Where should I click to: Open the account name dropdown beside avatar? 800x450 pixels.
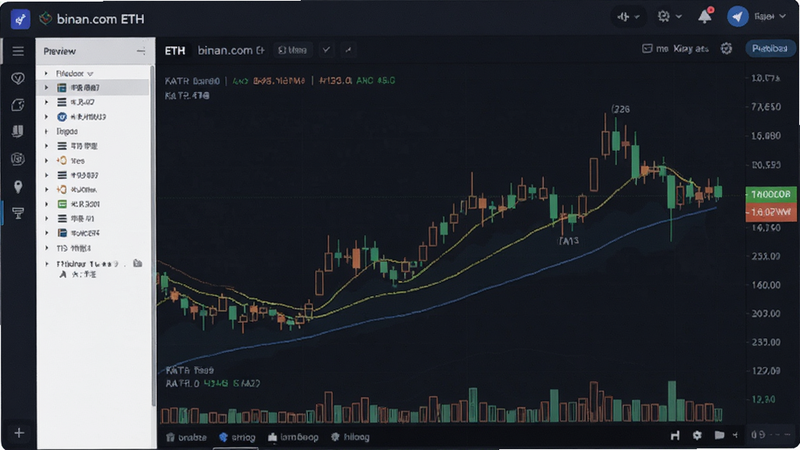tap(770, 17)
